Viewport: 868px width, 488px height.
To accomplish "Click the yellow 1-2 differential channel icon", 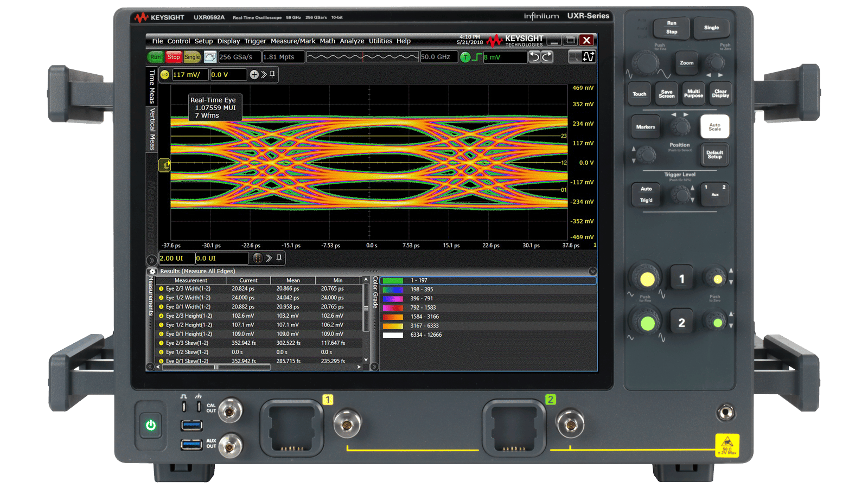I will (x=165, y=75).
